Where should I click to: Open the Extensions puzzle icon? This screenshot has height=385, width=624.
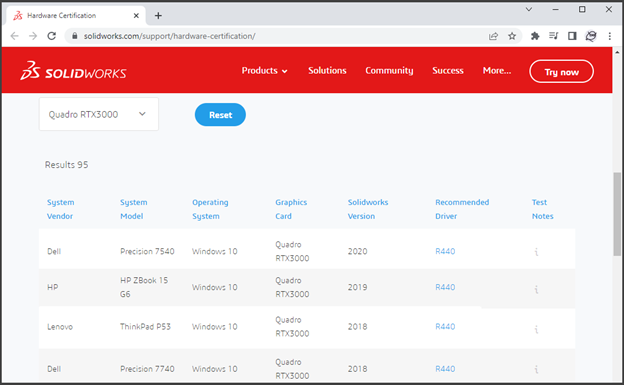point(535,36)
